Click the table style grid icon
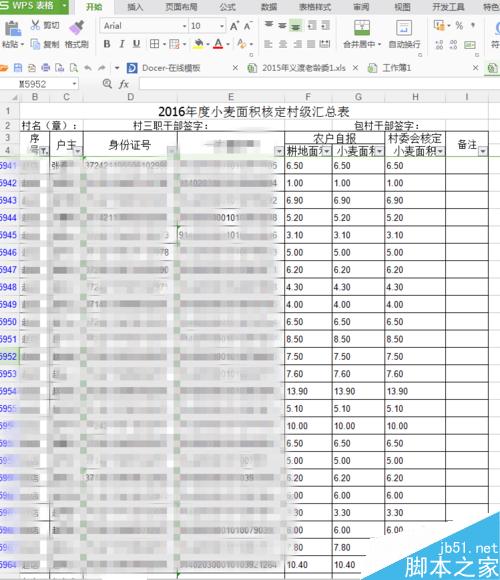500x580 pixels. (x=174, y=44)
